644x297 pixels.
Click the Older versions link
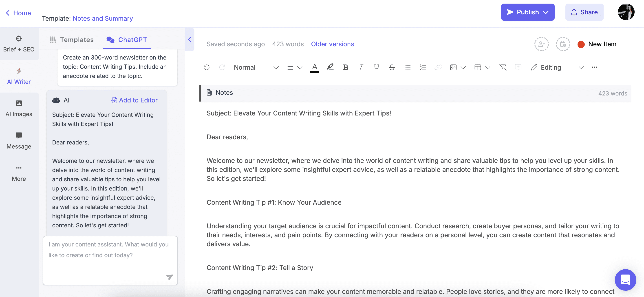[x=332, y=44]
